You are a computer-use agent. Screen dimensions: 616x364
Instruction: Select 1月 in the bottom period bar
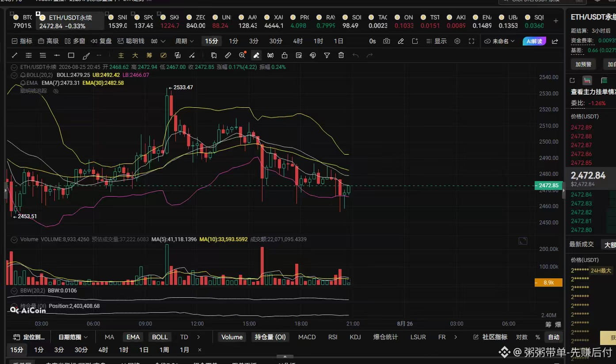184,350
